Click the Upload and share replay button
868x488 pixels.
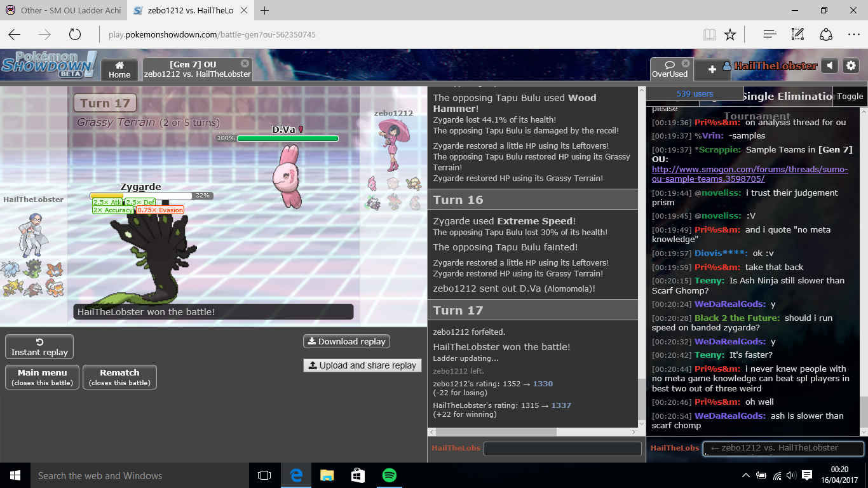pyautogui.click(x=362, y=365)
